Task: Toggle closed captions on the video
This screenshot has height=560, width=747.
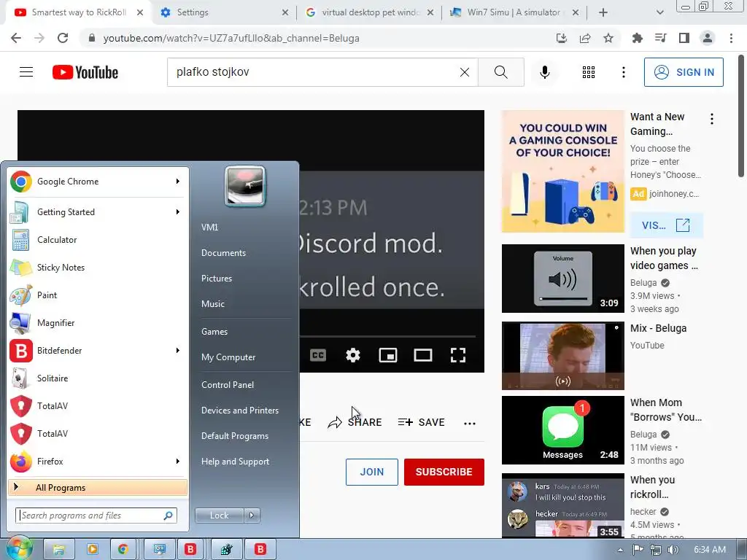Action: 318,355
